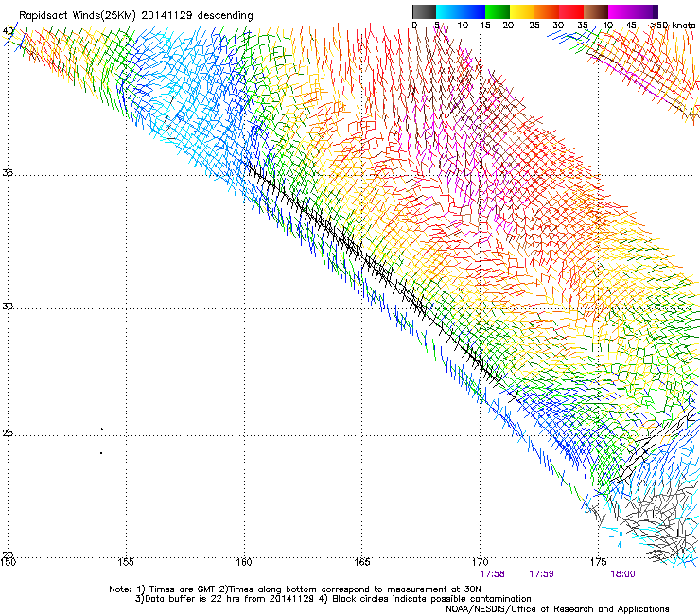The height and width of the screenshot is (615, 700).
Task: Click the chart title 'Winds(25KM) 20141129 descending'
Action: [163, 16]
